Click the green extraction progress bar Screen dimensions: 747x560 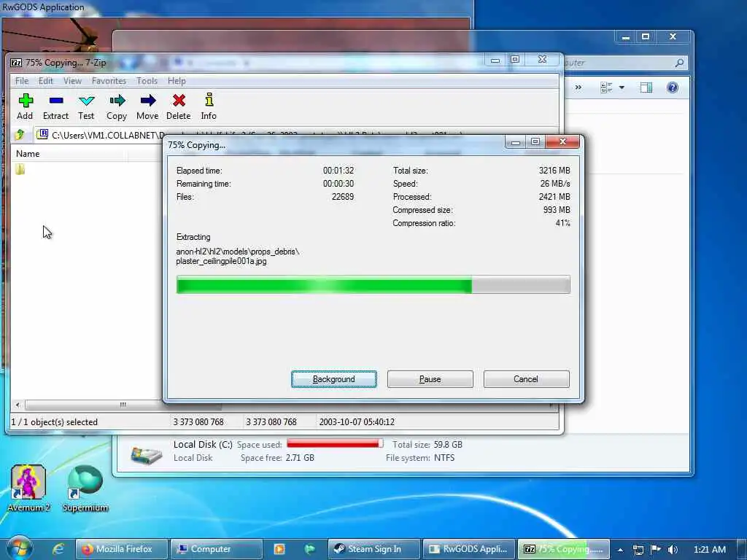pyautogui.click(x=373, y=285)
